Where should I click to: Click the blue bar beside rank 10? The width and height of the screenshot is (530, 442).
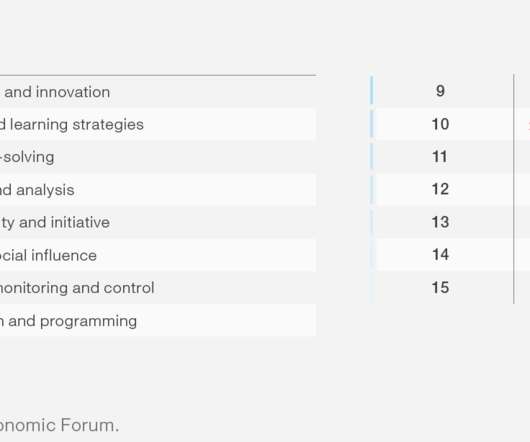pyautogui.click(x=372, y=124)
